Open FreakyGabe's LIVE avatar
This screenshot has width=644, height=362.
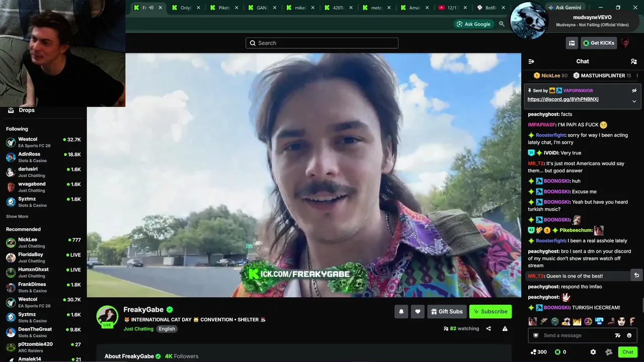coord(107,316)
